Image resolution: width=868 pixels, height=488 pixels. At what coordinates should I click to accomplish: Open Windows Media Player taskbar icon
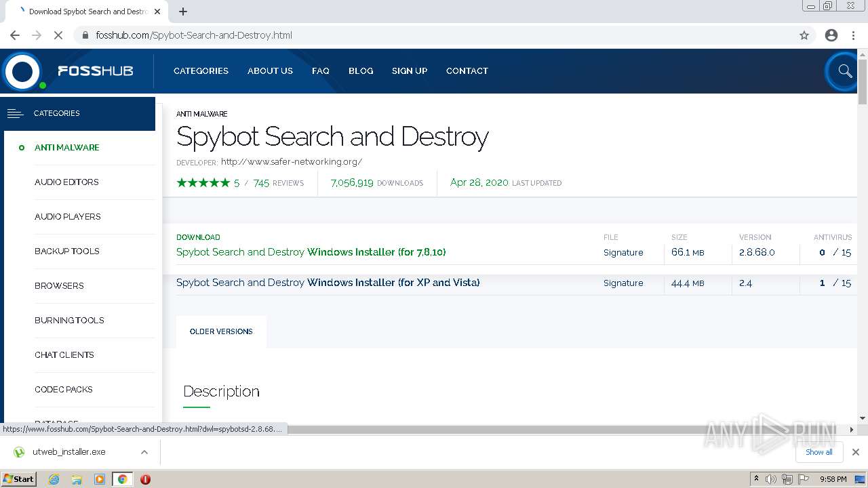100,479
